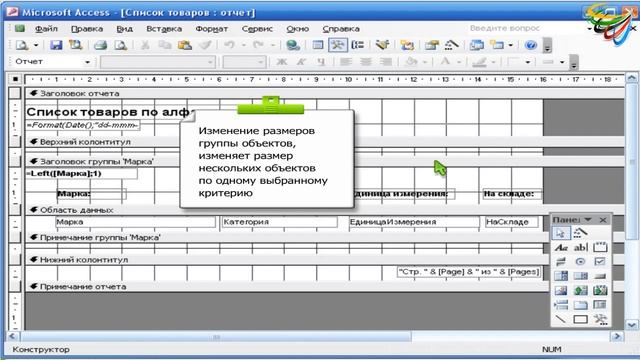The width and height of the screenshot is (640, 360).
Task: Click the Build icon in the main toolbar
Action: coord(451,45)
